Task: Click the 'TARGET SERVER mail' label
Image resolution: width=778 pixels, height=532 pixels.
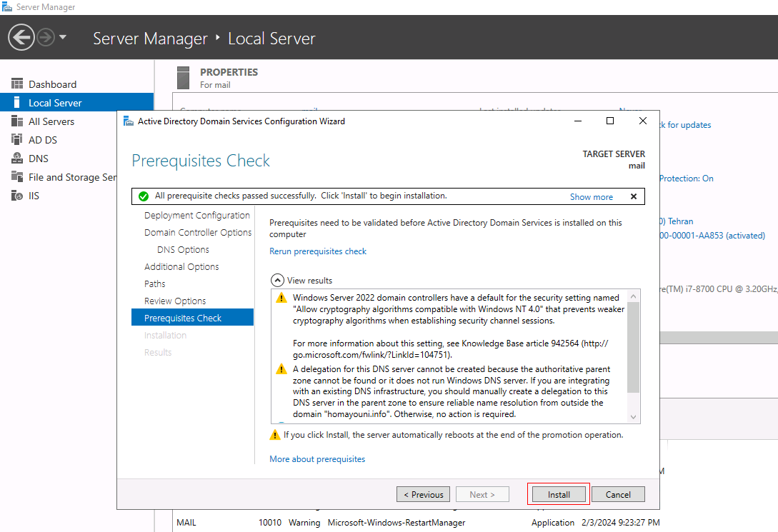Action: click(614, 160)
